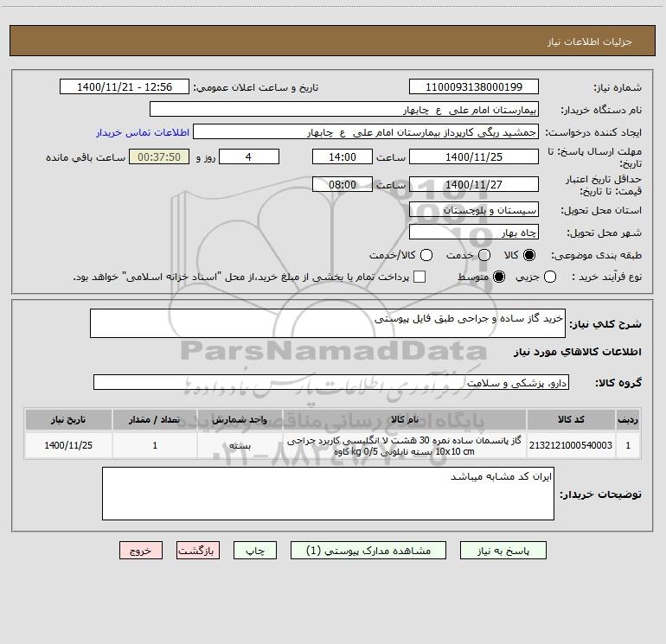Click the خروج exit button
Viewport: 666px width, 644px height.
[141, 550]
